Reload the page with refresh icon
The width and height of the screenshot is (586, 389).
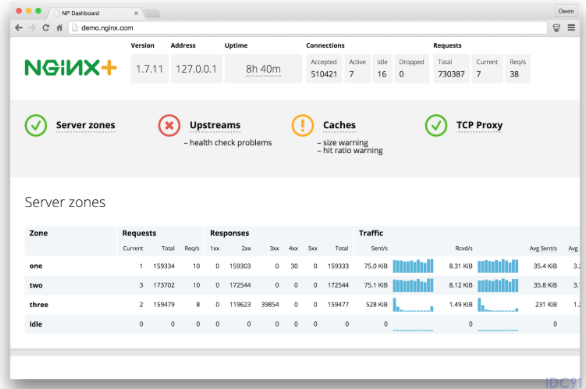(46, 28)
